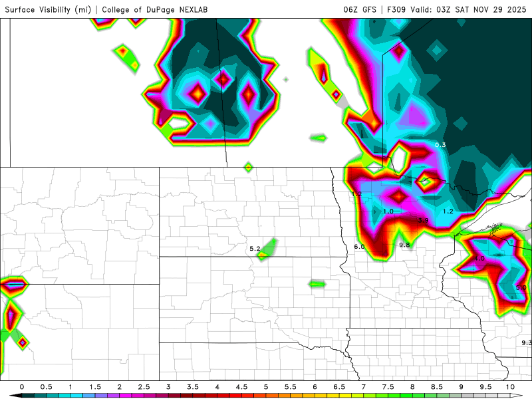Click the colorbar label "8"
The image size is (532, 399).
[412, 387]
